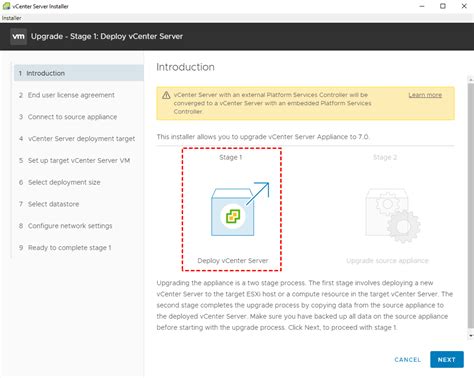This screenshot has width=474, height=378.
Task: Click the 'Stage 2' label
Action: pos(385,157)
